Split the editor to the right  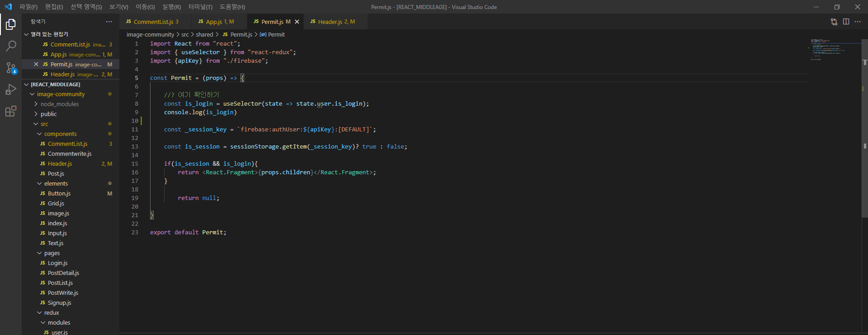[846, 22]
